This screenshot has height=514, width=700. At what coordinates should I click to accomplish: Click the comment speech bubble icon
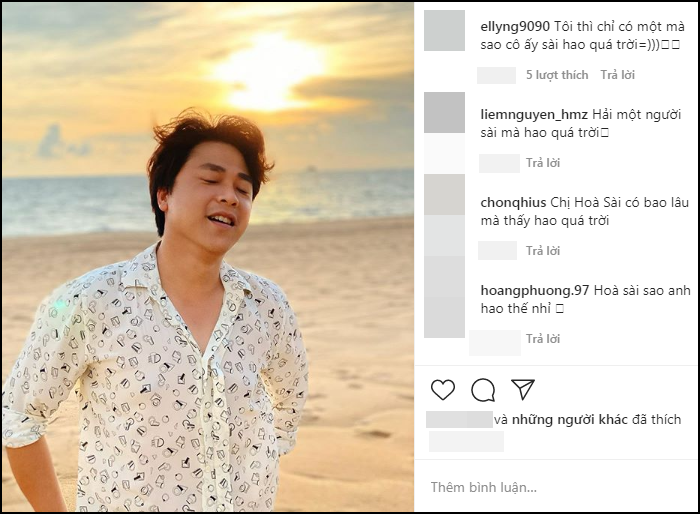point(483,389)
